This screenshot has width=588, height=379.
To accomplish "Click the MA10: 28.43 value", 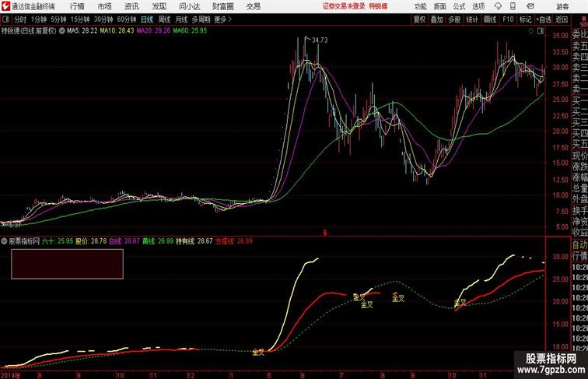I will [x=117, y=31].
